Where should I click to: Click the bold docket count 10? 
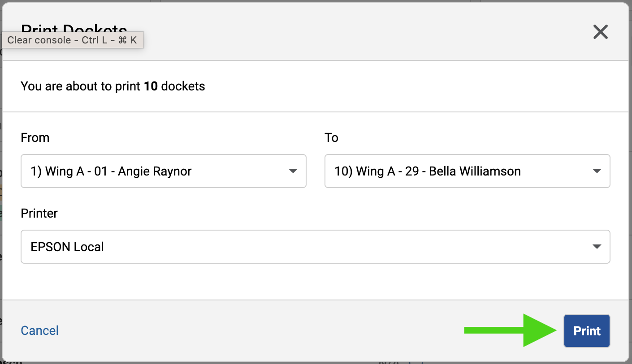151,86
